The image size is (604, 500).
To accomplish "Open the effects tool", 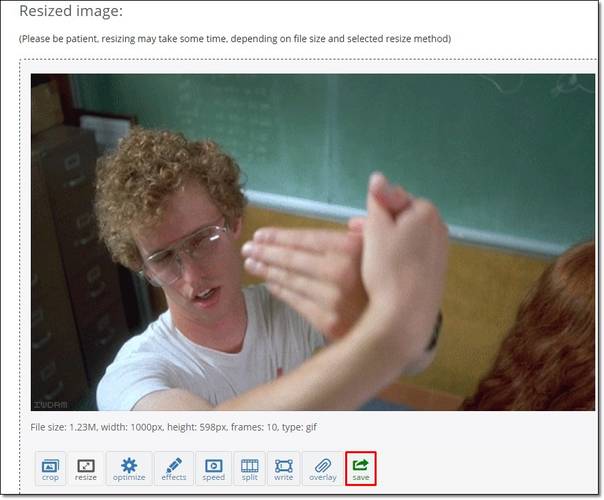I will (x=174, y=469).
